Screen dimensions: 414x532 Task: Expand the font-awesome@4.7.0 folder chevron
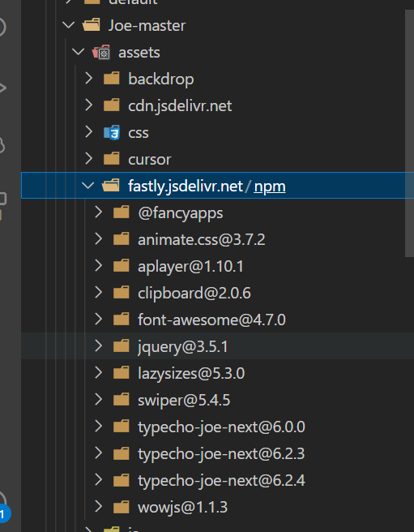tap(99, 320)
